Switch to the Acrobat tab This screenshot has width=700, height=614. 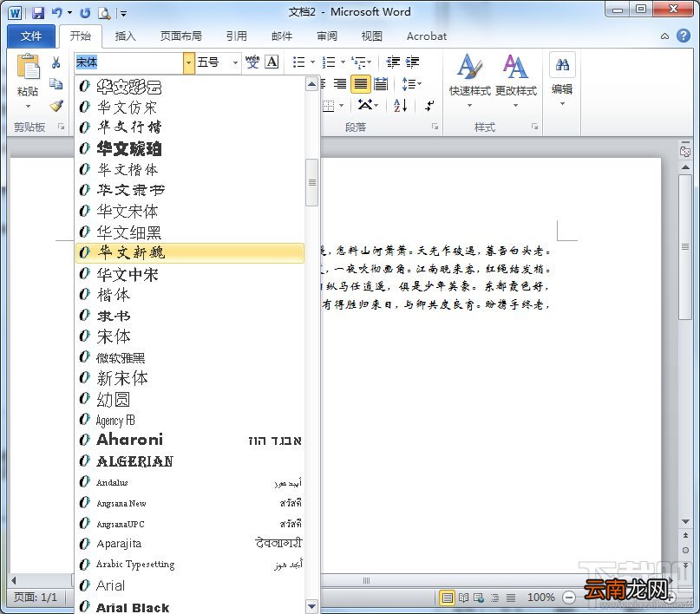coord(427,36)
